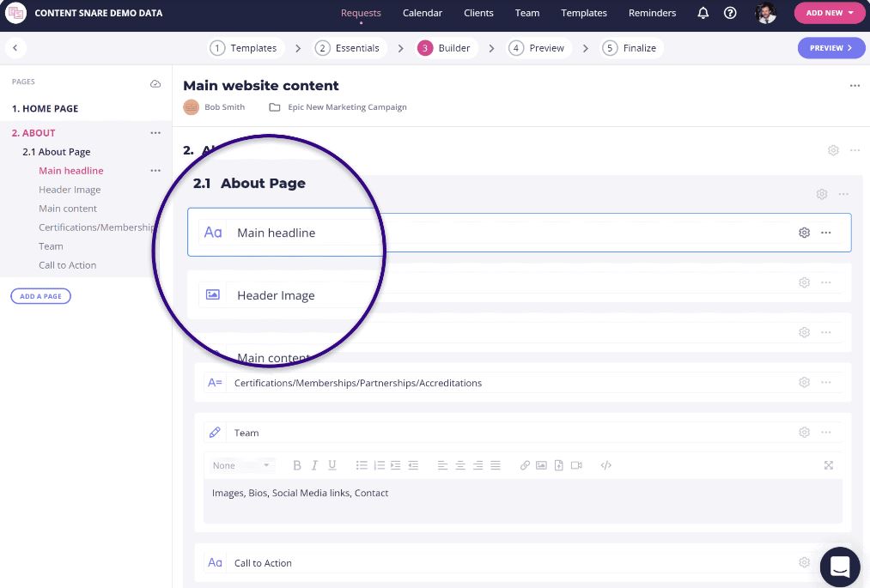870x588 pixels.
Task: Select Main content in sidebar
Action: 68,209
